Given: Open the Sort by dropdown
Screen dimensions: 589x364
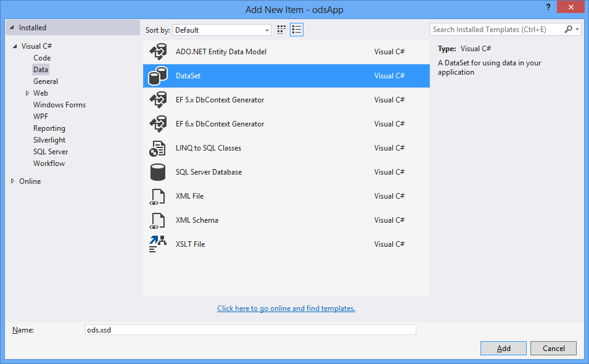Looking at the screenshot, I should coord(222,30).
